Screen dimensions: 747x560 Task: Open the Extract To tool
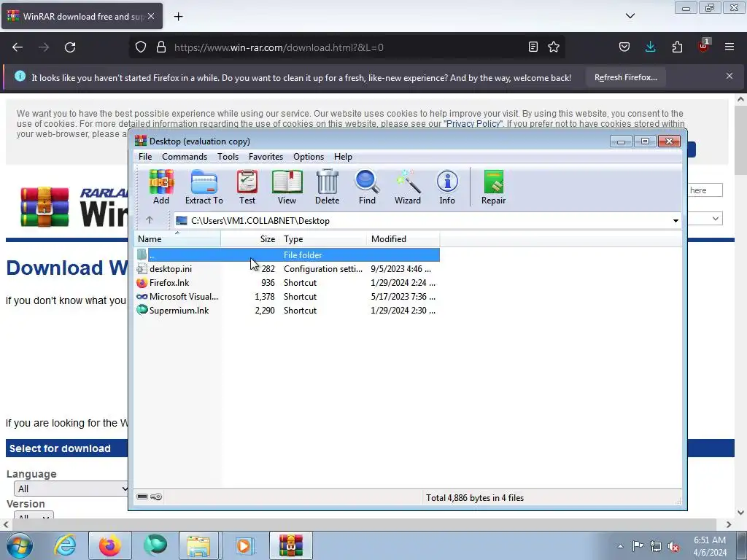(x=204, y=187)
